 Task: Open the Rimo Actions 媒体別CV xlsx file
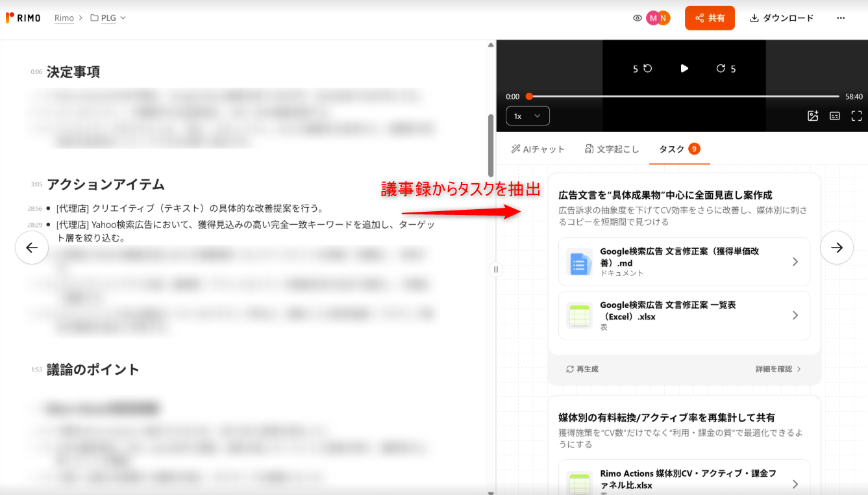(684, 479)
